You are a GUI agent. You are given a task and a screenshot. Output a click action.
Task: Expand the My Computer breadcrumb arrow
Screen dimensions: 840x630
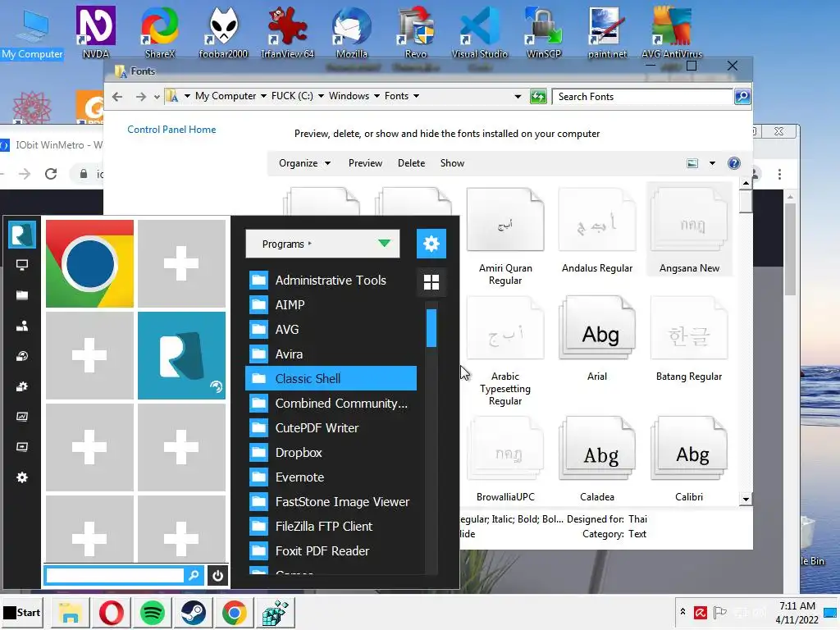tap(263, 97)
